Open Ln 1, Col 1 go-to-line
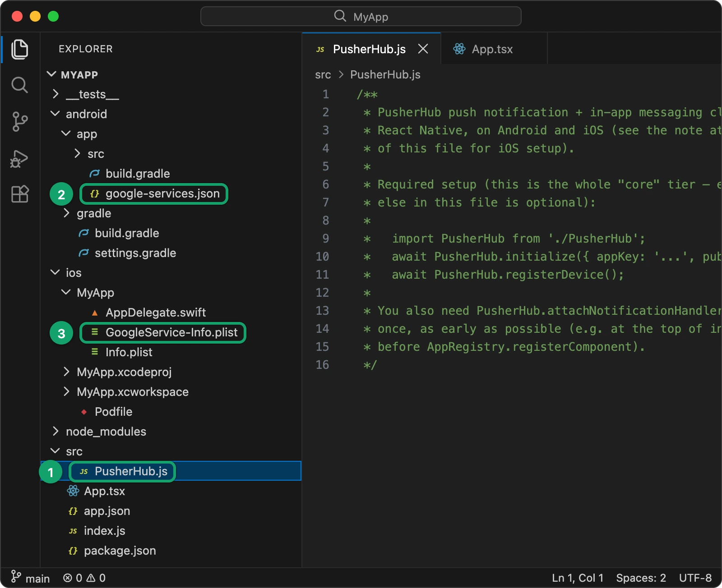Image resolution: width=722 pixels, height=588 pixels. point(578,578)
